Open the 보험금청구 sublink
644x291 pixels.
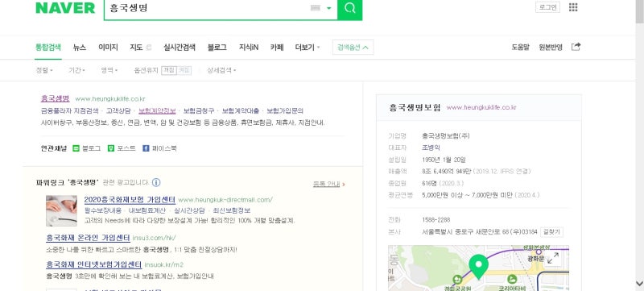tap(199, 111)
